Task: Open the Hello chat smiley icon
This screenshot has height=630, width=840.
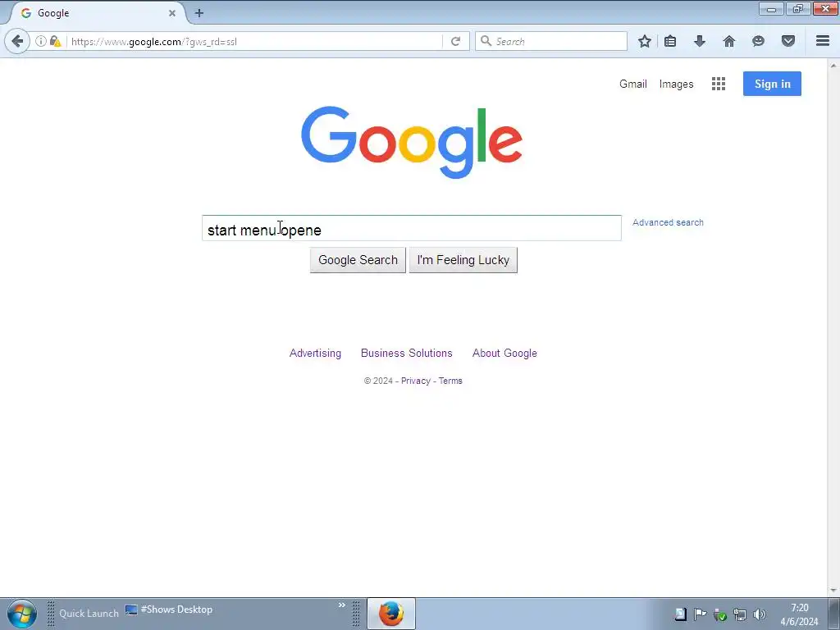Action: tap(758, 41)
